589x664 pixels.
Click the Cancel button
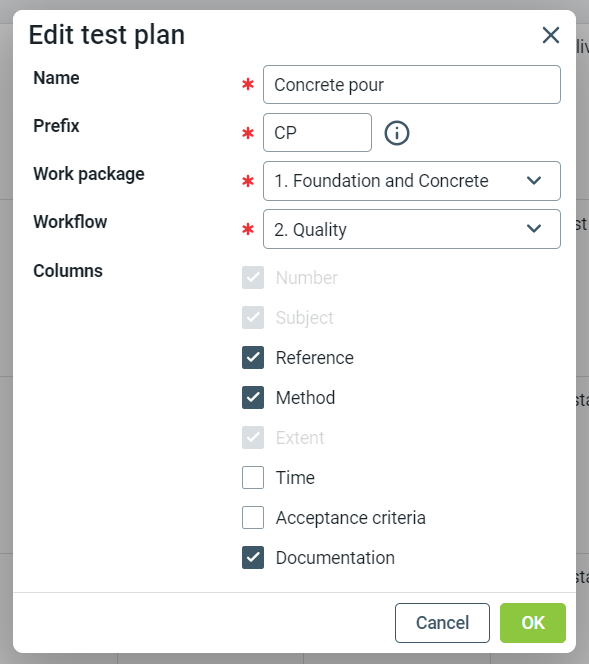[442, 623]
